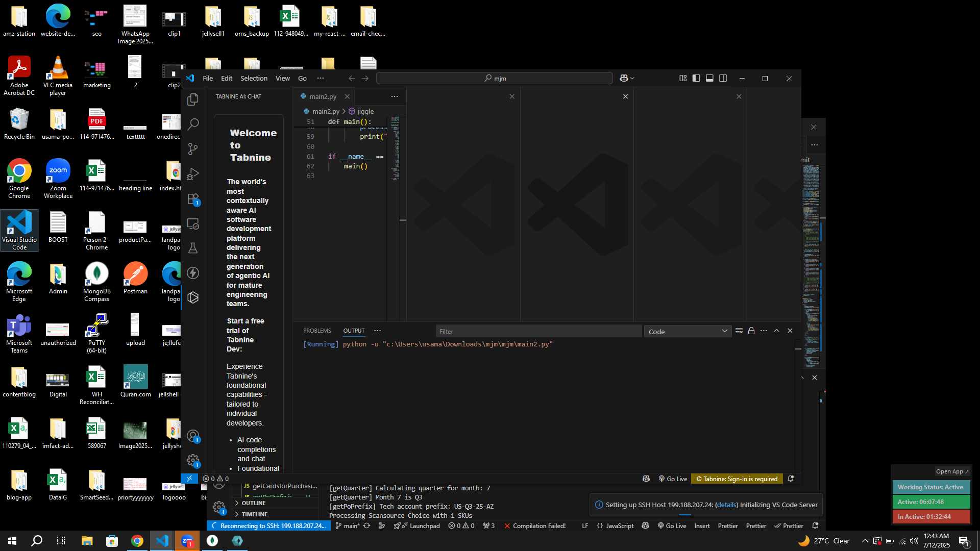This screenshot has width=980, height=551.
Task: Click main2.py in the breadcrumb
Action: point(326,111)
